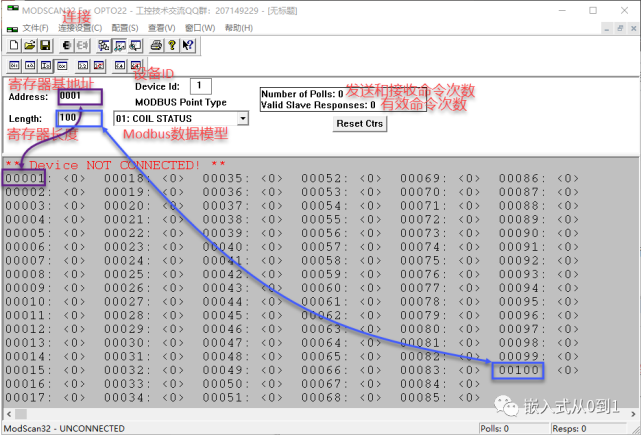The image size is (641, 435).
Task: Select coil address 00069 row
Action: point(440,178)
